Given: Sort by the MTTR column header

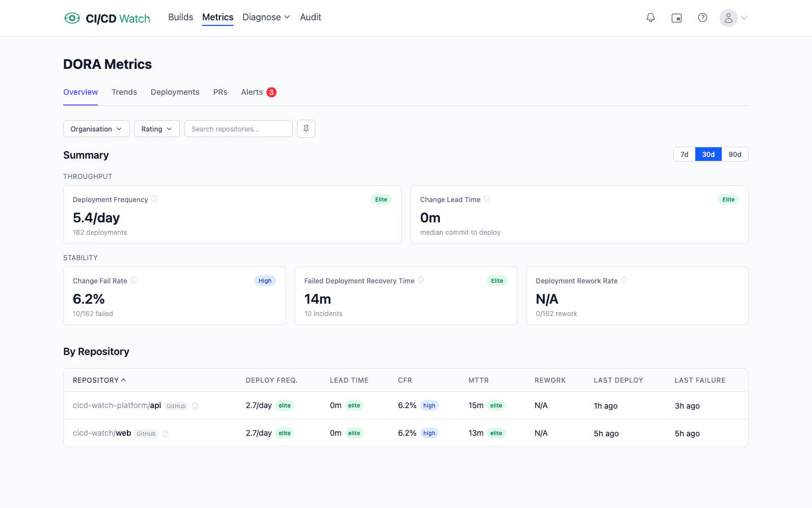Looking at the screenshot, I should click(x=479, y=380).
